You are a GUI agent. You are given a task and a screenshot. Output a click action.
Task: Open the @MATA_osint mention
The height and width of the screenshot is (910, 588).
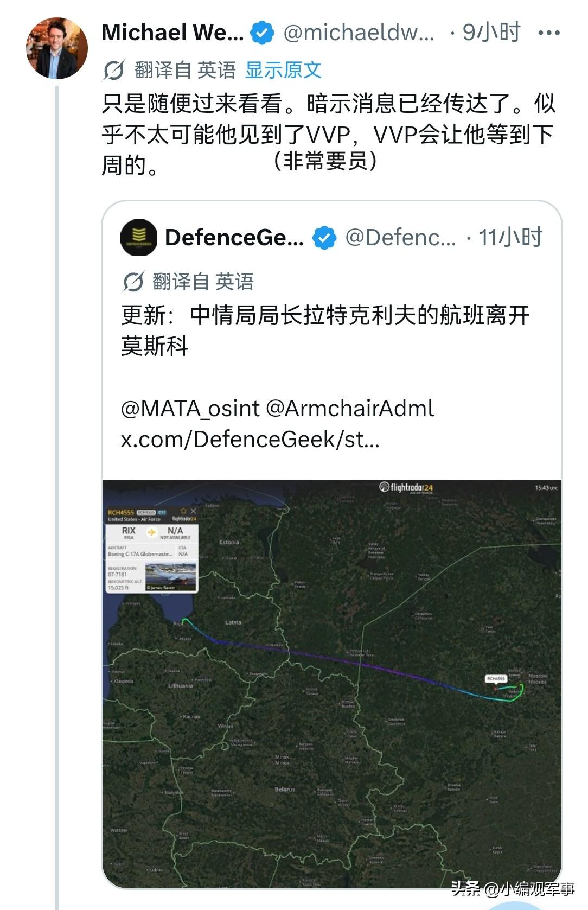[x=190, y=408]
